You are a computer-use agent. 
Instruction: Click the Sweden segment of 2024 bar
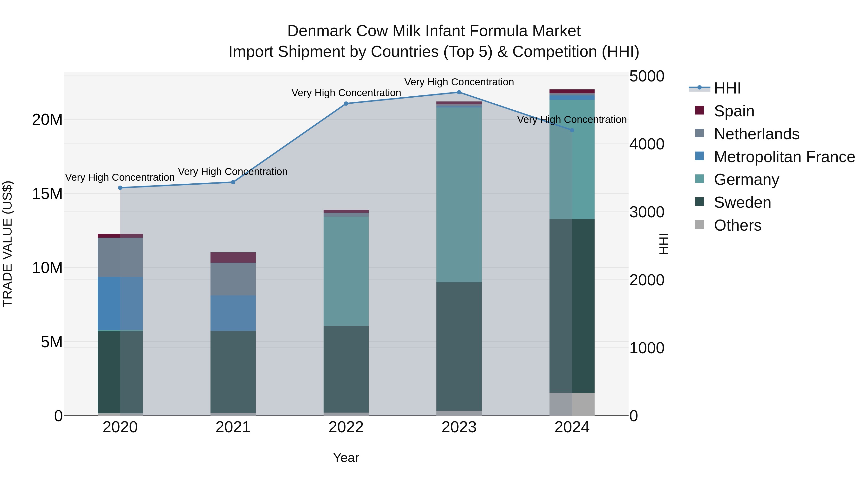tap(572, 306)
